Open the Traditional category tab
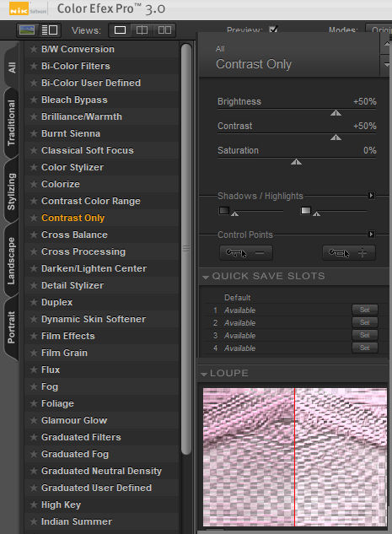The height and width of the screenshot is (534, 392). (12, 122)
